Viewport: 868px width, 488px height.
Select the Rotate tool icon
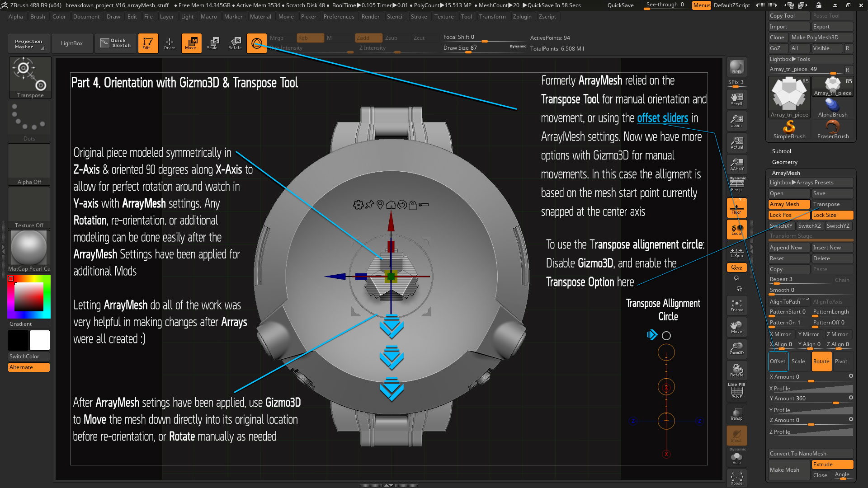(x=235, y=43)
